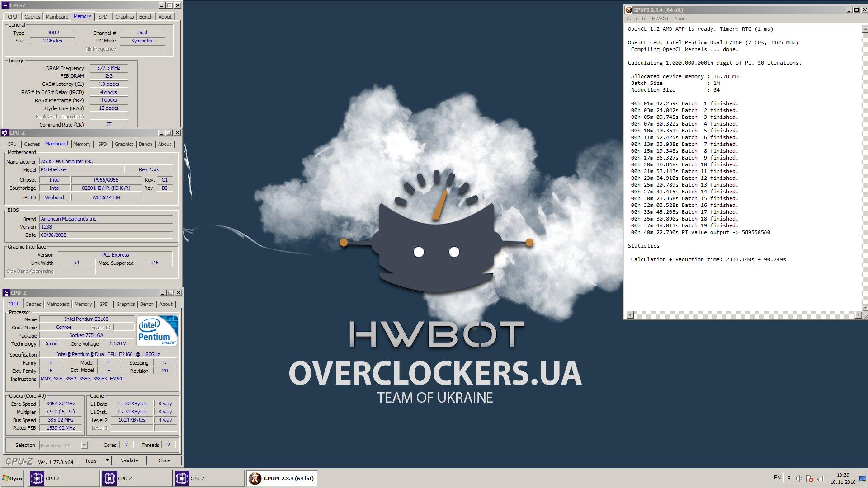Click PI value output 5895585A0 line
Viewport: 868px width, 488px height.
click(700, 232)
